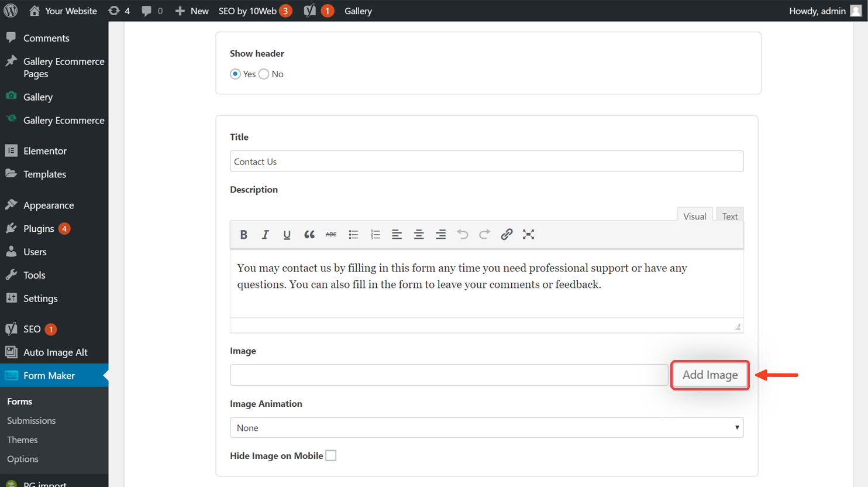Viewport: 868px width, 487px height.
Task: Click the Add Image button
Action: click(710, 375)
